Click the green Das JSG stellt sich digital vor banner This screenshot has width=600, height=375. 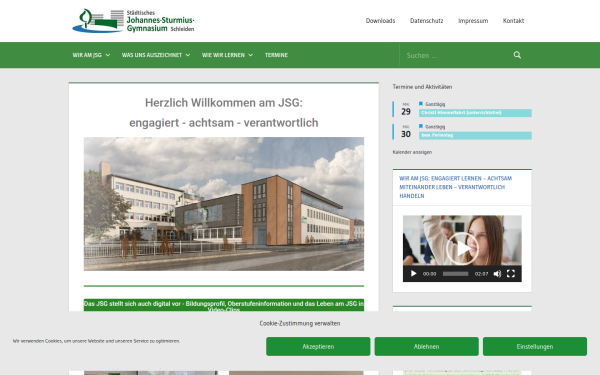tap(224, 305)
